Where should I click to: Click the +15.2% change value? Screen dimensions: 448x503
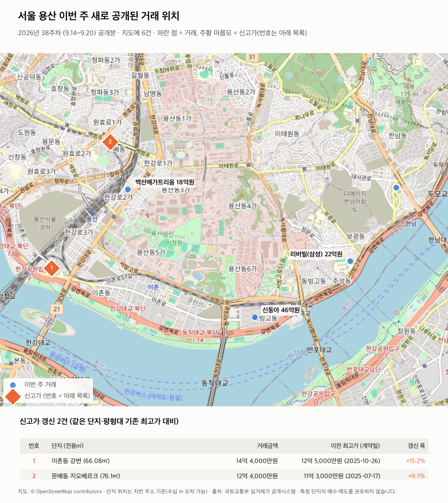tap(416, 461)
